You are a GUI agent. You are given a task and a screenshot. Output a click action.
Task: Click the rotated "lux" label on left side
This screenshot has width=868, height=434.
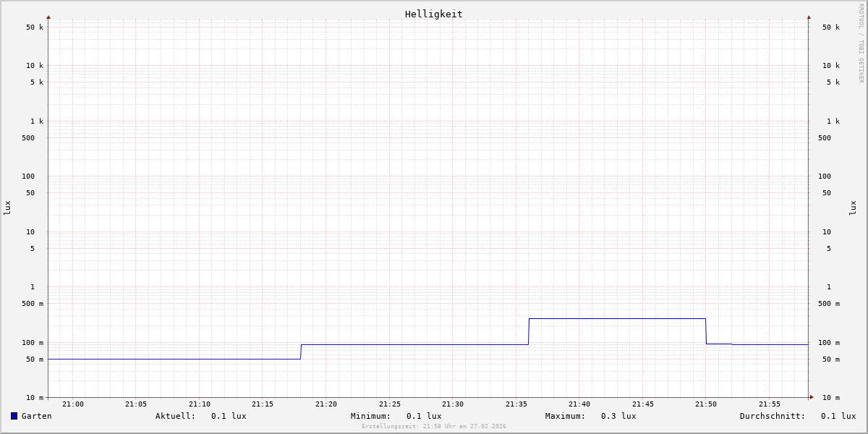tap(7, 208)
